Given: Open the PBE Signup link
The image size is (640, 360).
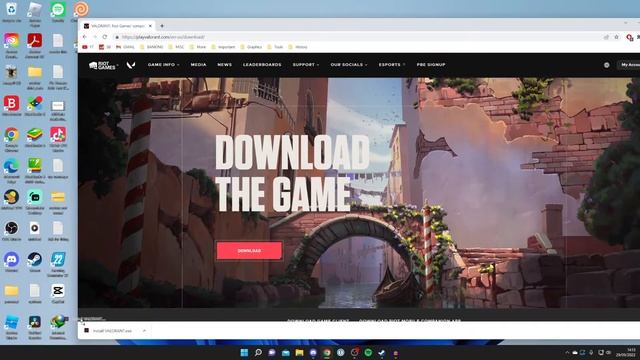Looking at the screenshot, I should (x=431, y=64).
